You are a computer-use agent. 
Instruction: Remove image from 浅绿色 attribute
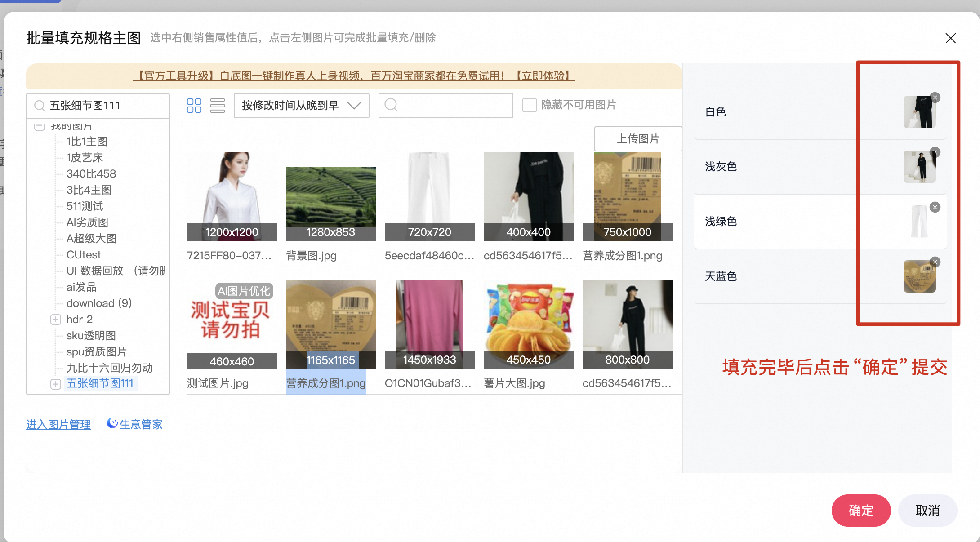(935, 207)
